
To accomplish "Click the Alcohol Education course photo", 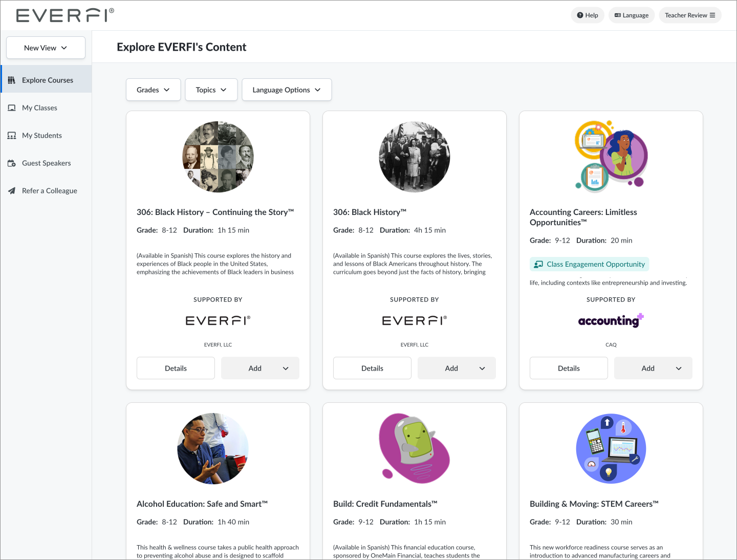I will [213, 448].
